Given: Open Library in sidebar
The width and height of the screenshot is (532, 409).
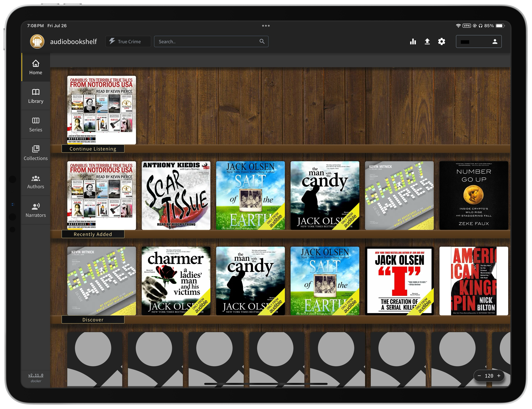Looking at the screenshot, I should 36,96.
